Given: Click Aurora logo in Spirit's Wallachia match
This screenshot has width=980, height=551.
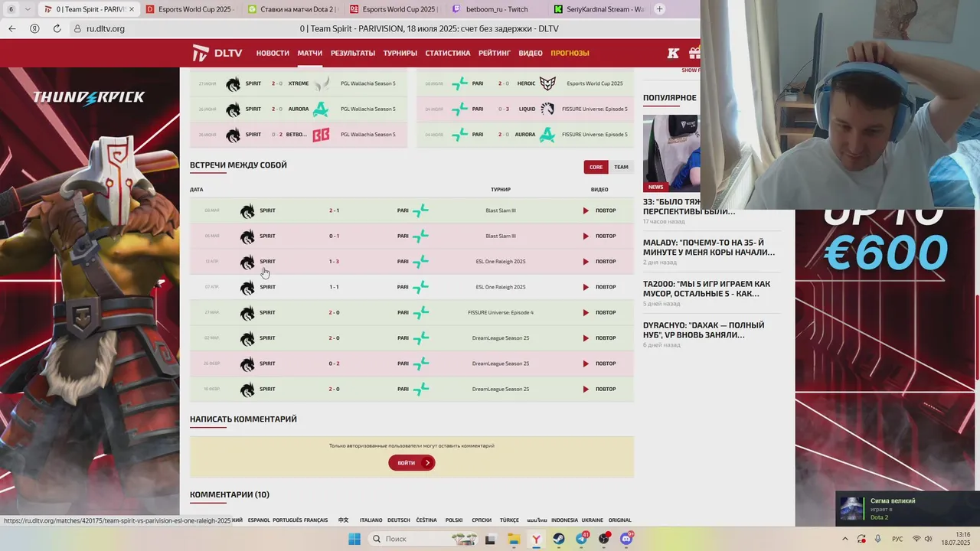Looking at the screenshot, I should point(321,109).
